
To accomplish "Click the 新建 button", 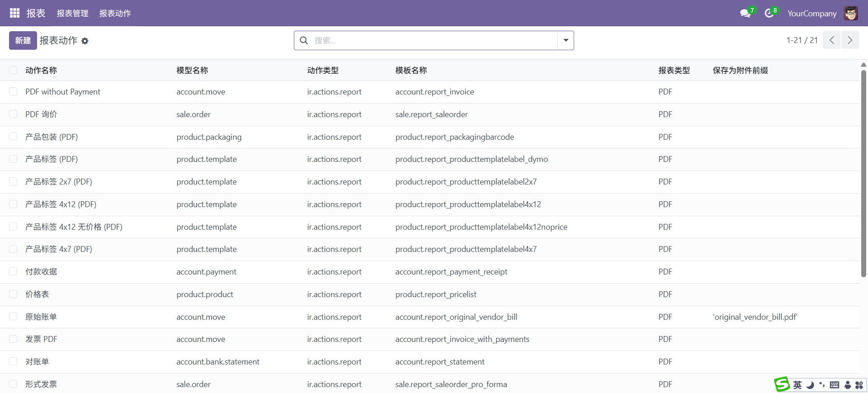I will point(23,41).
